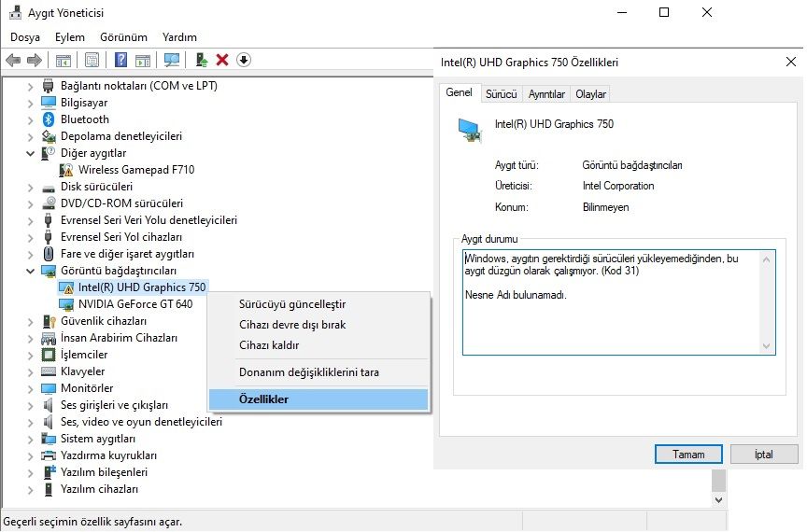The height and width of the screenshot is (532, 807).
Task: Expand the Monitörler category
Action: point(31,389)
